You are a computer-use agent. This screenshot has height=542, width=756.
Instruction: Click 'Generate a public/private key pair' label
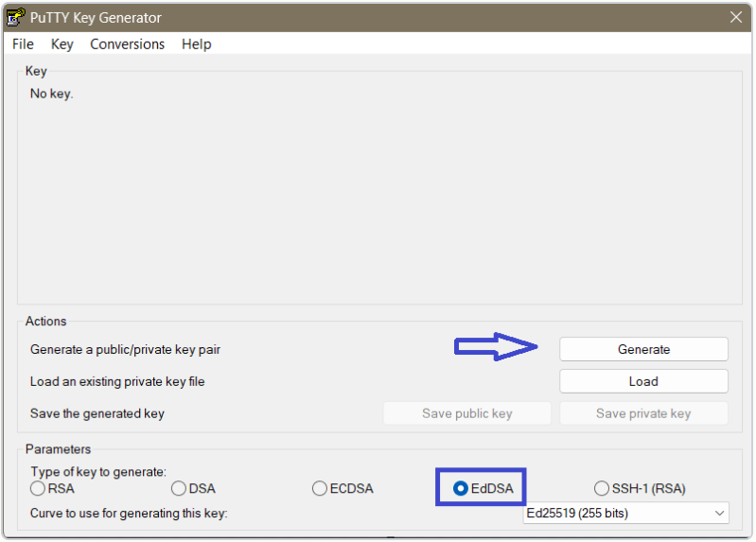[125, 350]
